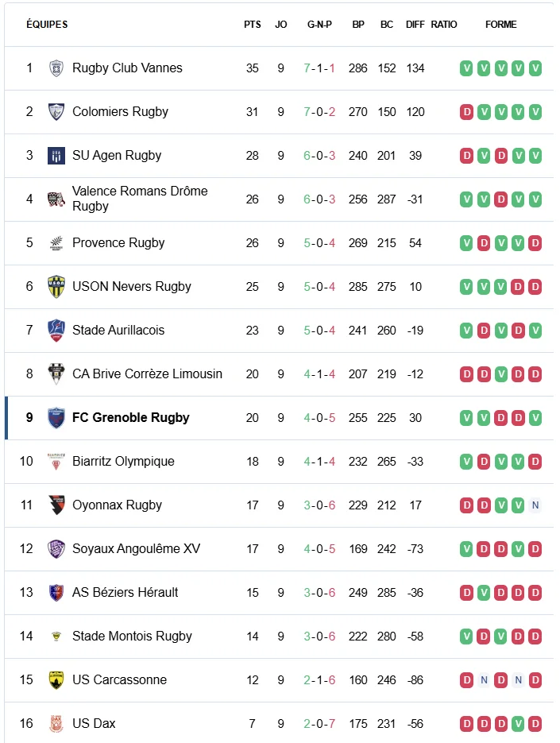Open the US Dax team link
The width and height of the screenshot is (560, 743).
tap(94, 724)
